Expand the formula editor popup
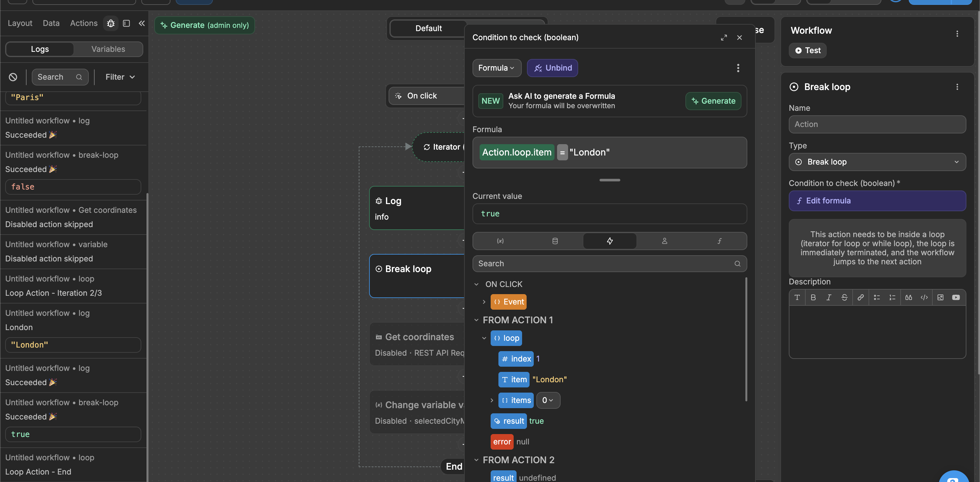This screenshot has width=980, height=482. click(724, 38)
